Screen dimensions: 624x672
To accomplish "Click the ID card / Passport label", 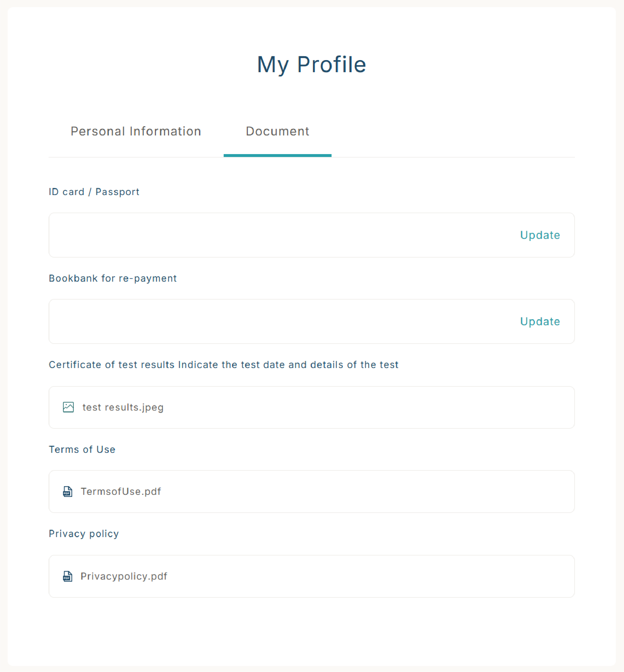I will 94,192.
